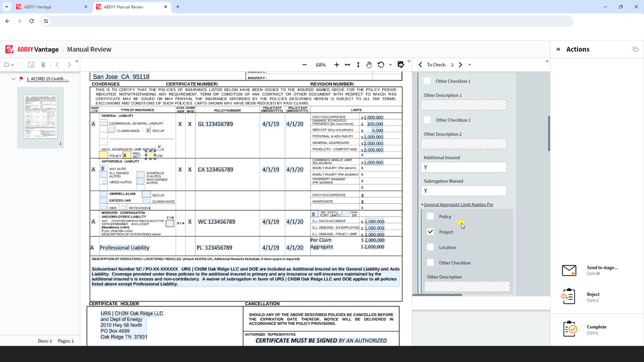Open site information icon in address bar
Image resolution: width=644 pixels, height=362 pixels.
(46, 21)
